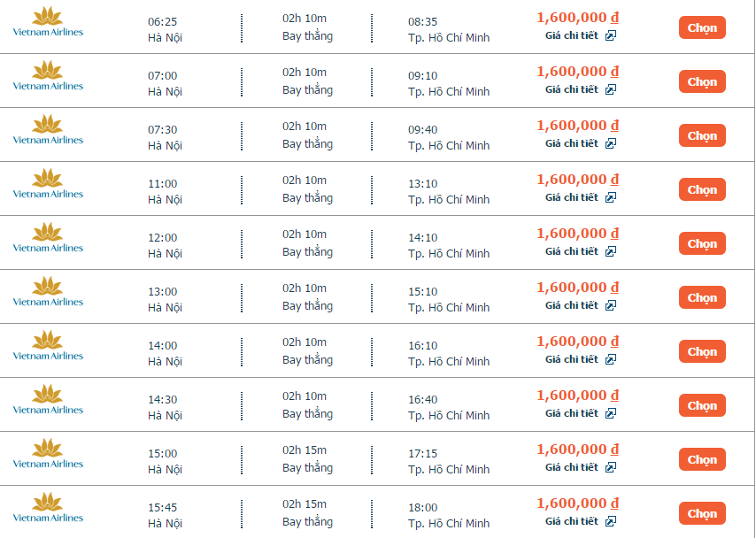756x538 pixels.
Task: Select the 07:00 flight with Chọn button
Action: (702, 81)
